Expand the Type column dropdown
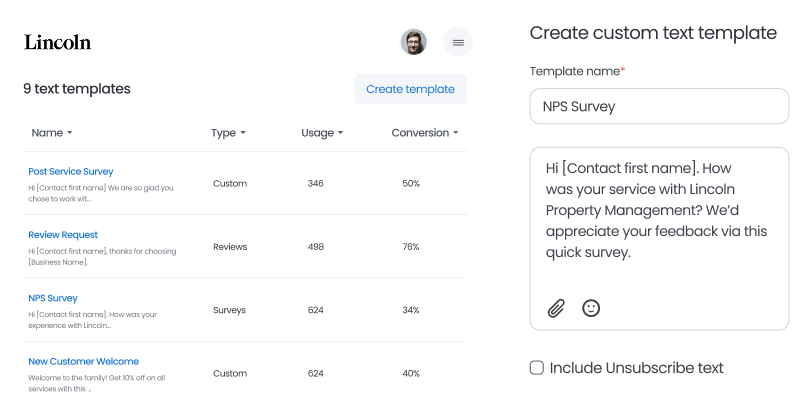812x419 pixels. click(x=228, y=133)
